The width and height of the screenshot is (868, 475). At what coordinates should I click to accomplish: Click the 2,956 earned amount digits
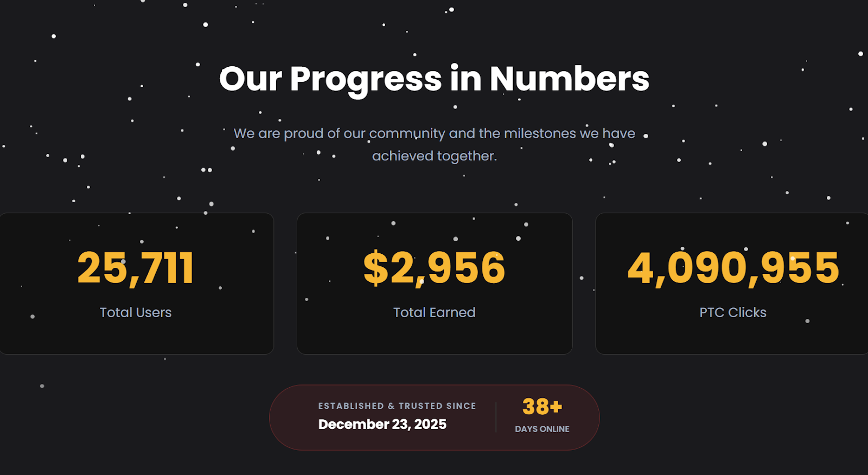(448, 268)
